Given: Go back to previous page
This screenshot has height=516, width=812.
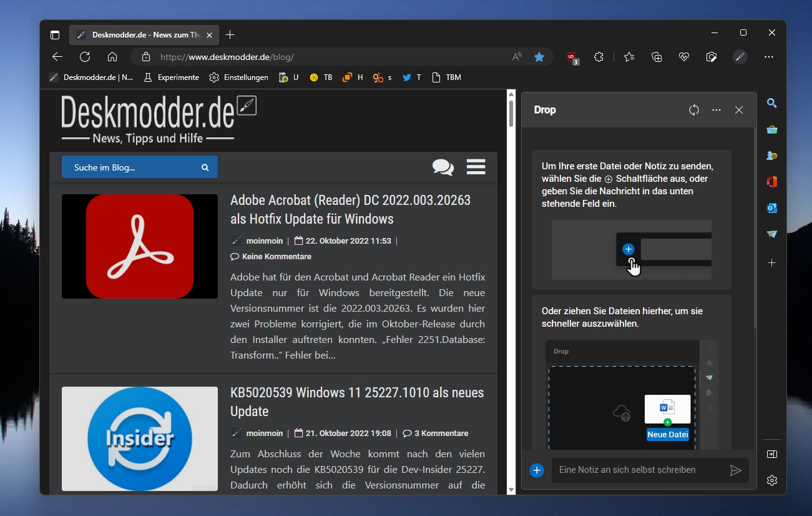Looking at the screenshot, I should click(57, 57).
